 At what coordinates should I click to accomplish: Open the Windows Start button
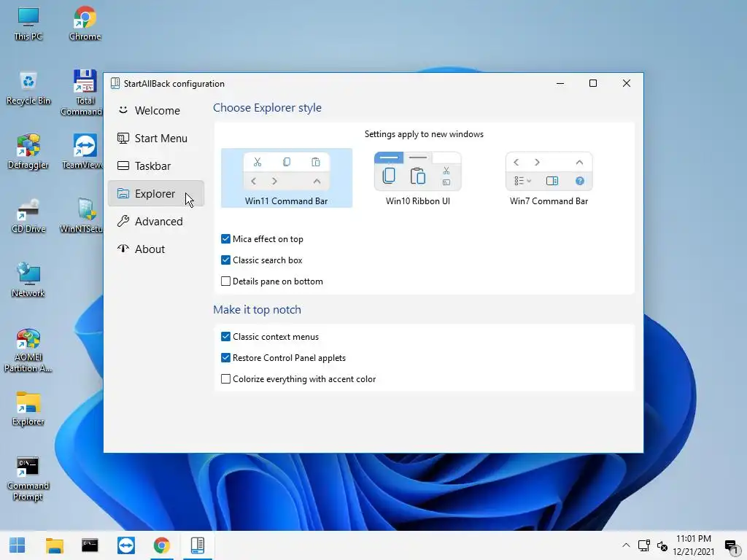click(18, 545)
